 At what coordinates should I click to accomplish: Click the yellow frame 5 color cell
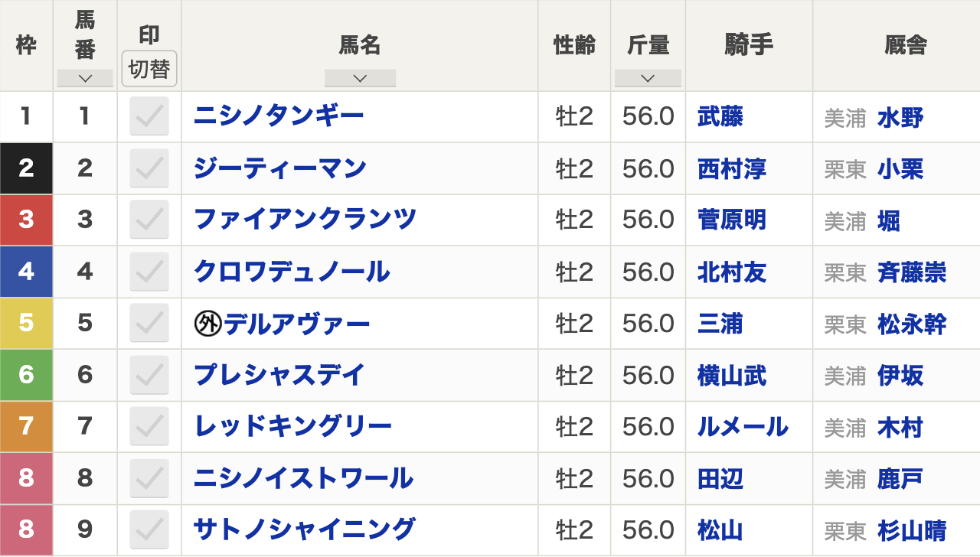click(x=26, y=324)
